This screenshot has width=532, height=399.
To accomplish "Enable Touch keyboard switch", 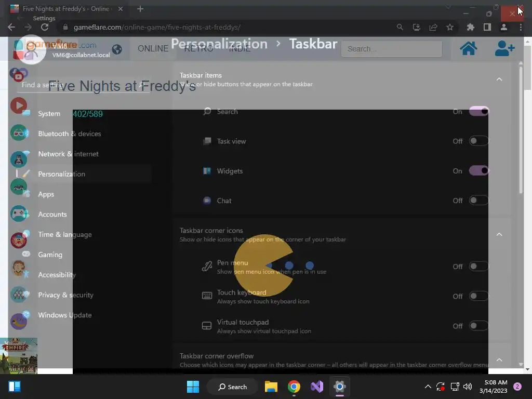I will (478, 296).
